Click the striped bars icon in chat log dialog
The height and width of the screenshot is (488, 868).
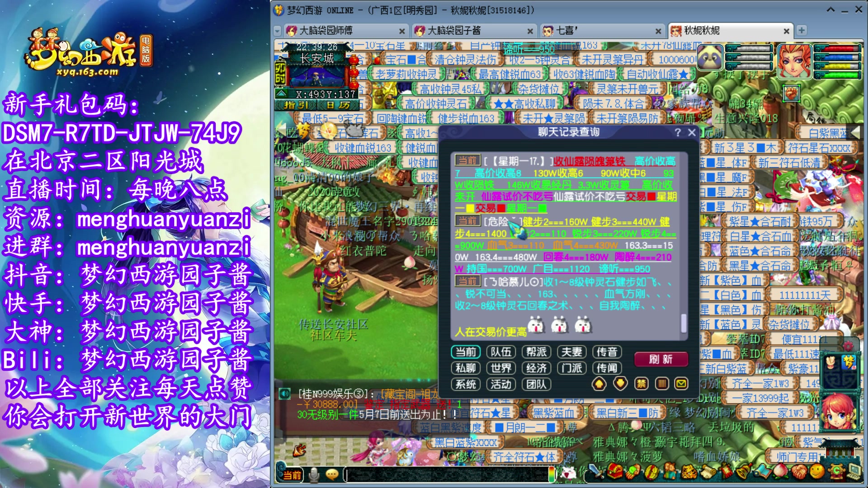tap(662, 384)
